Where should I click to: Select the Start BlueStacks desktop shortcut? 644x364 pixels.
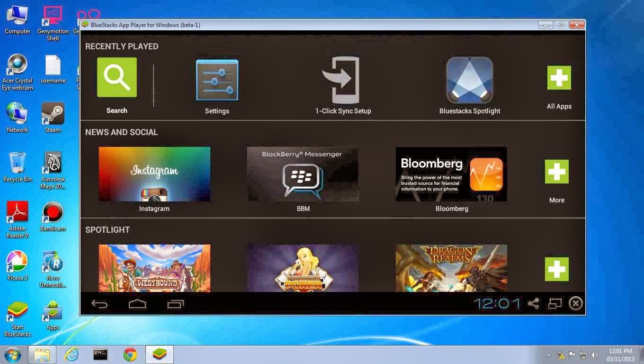tap(18, 319)
